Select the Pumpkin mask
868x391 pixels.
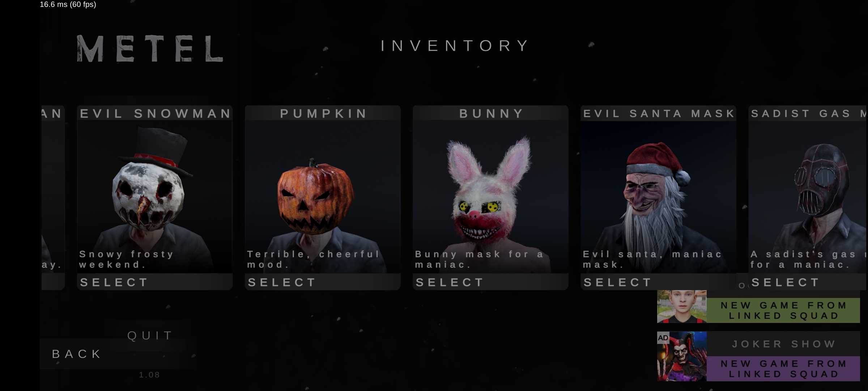click(x=323, y=282)
